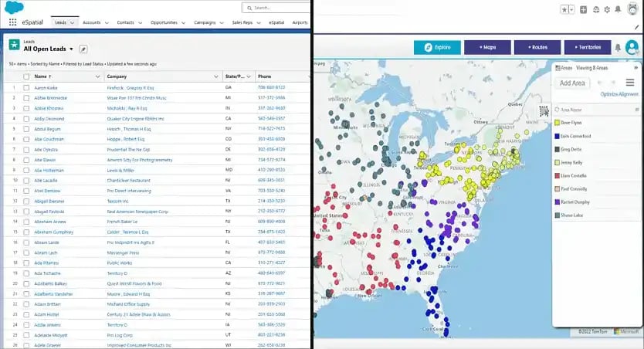Open Salesforce notifications bell in header
Image resolution: width=644 pixels, height=349 pixels.
(x=618, y=9)
